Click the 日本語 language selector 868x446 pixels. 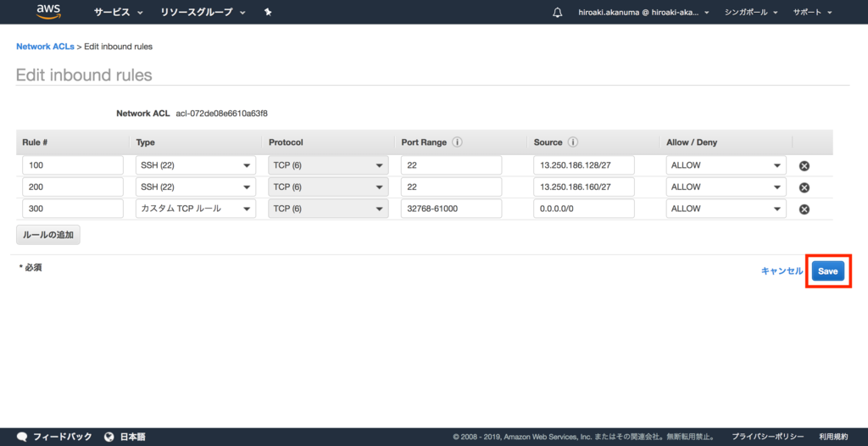(133, 437)
